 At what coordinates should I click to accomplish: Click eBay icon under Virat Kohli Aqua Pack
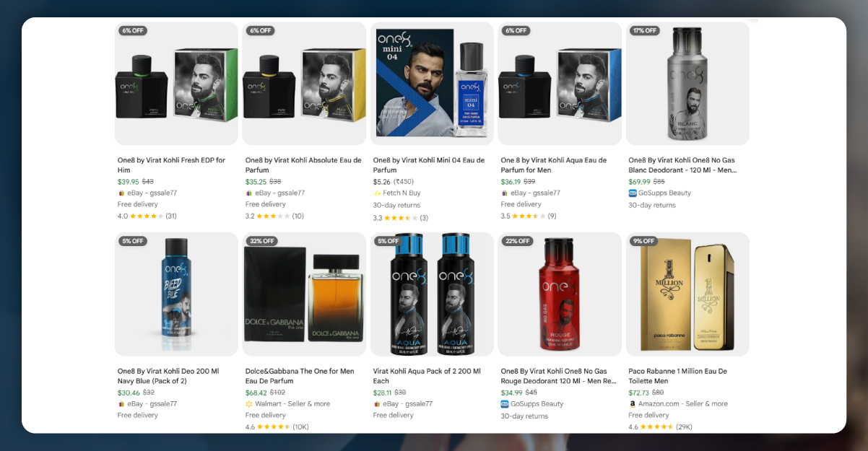point(376,404)
